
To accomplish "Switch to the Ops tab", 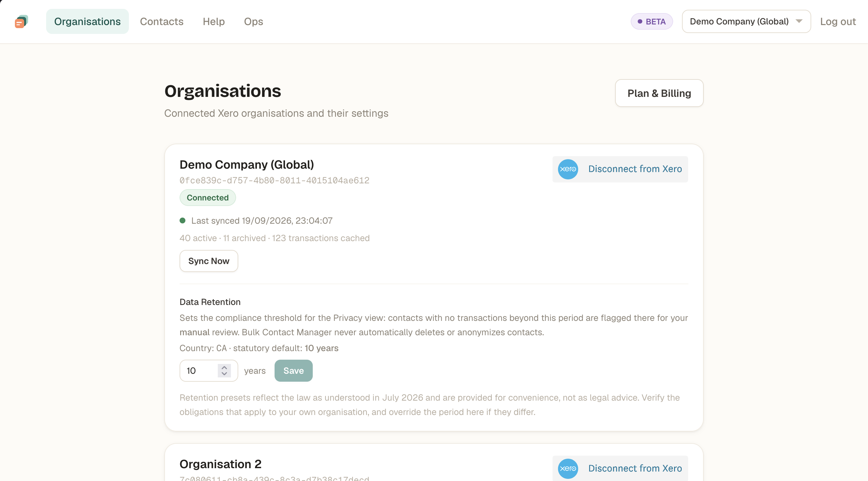I will click(253, 22).
